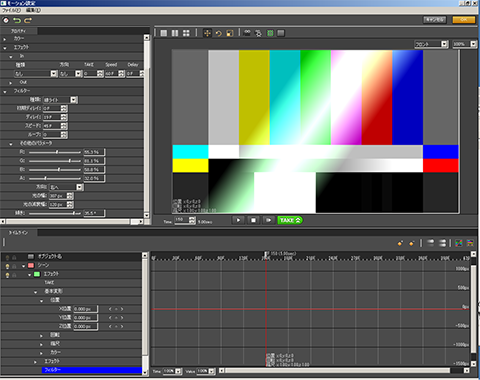Click the camera icon in preview toolbar
Image resolution: width=480 pixels, height=380 pixels.
[x=247, y=33]
